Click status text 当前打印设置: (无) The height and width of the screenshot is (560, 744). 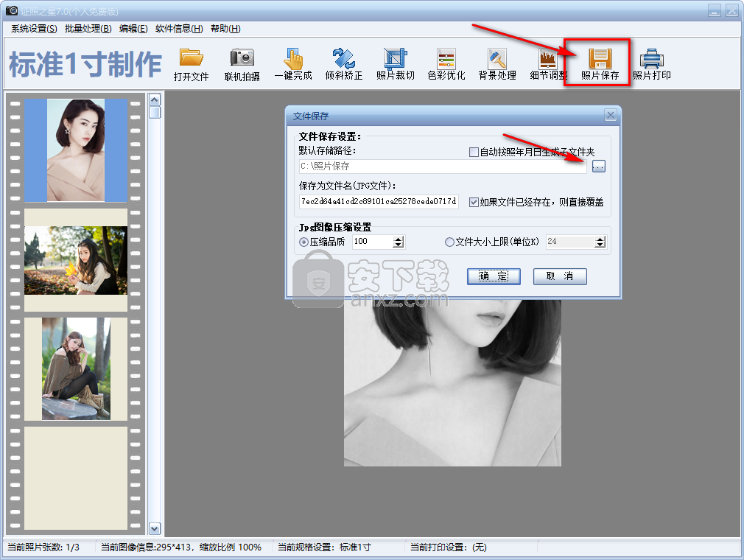449,547
